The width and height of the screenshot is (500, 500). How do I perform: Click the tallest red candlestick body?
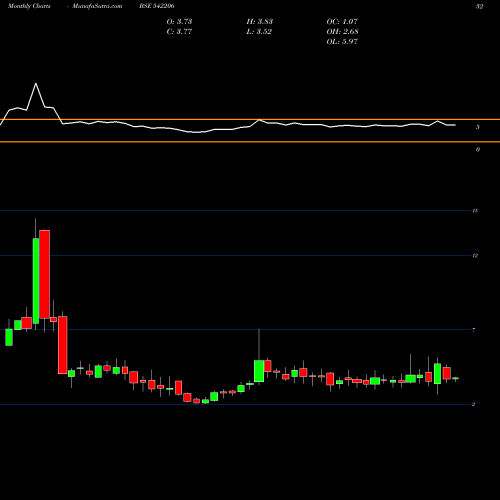pyautogui.click(x=45, y=274)
